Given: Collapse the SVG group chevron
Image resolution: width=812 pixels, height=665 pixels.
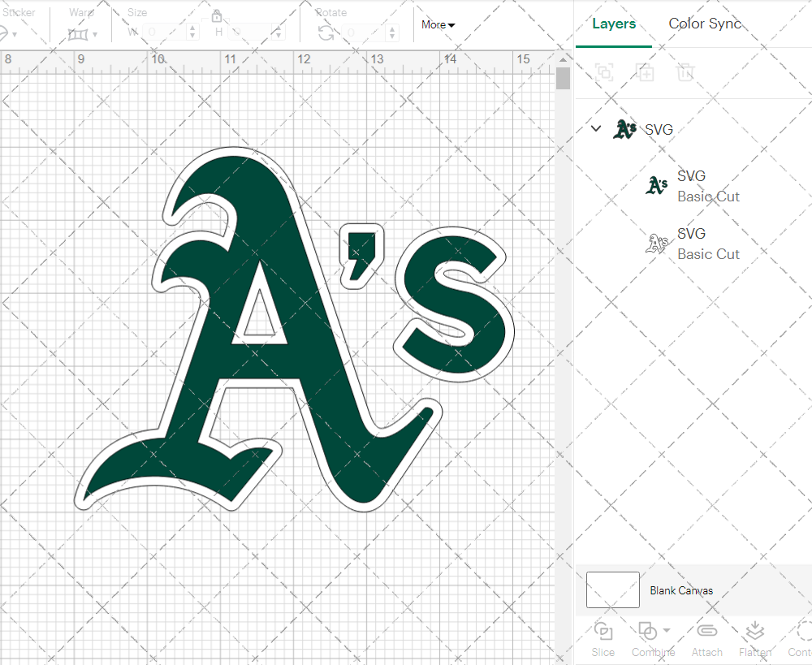Looking at the screenshot, I should coord(596,128).
